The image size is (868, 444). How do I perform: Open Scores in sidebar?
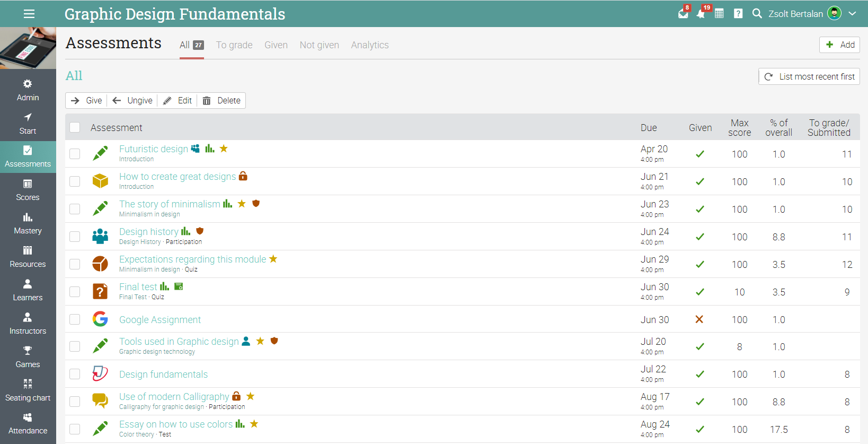pyautogui.click(x=28, y=190)
